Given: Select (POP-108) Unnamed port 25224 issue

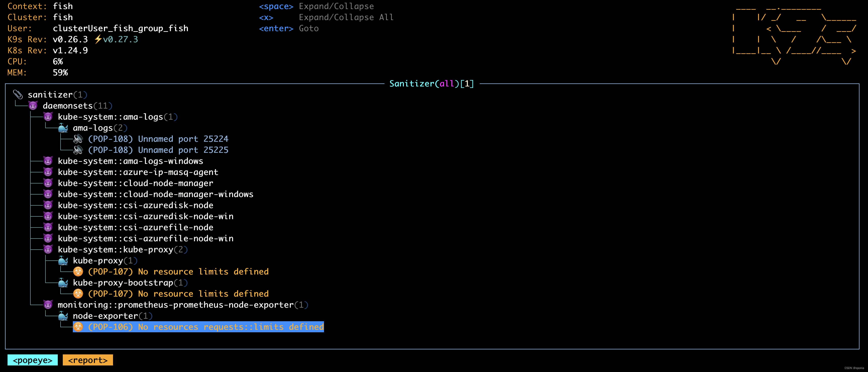Looking at the screenshot, I should click(158, 139).
